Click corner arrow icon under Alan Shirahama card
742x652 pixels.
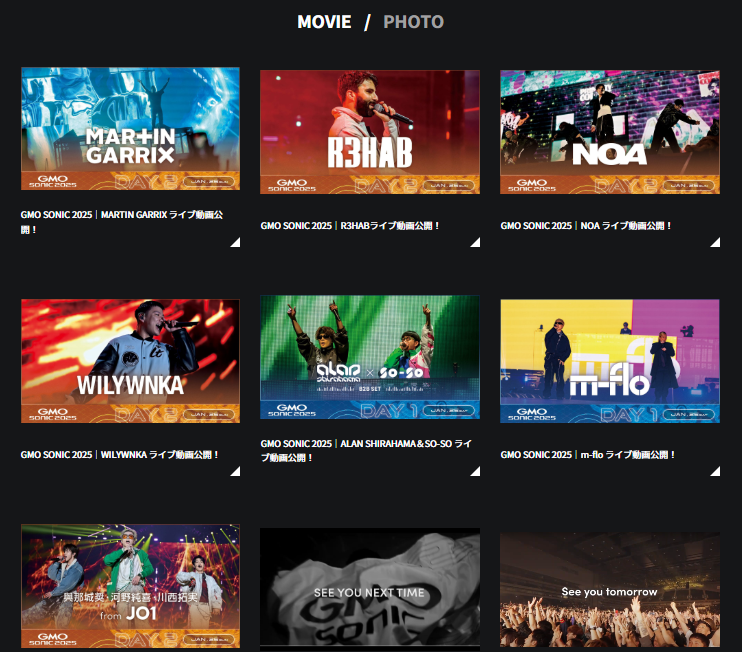[x=475, y=471]
